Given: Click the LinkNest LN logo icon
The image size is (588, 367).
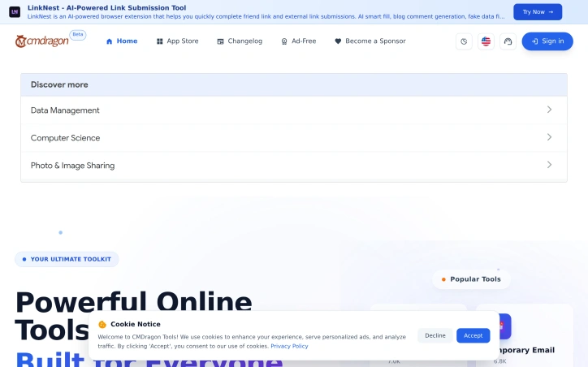Looking at the screenshot, I should point(15,12).
